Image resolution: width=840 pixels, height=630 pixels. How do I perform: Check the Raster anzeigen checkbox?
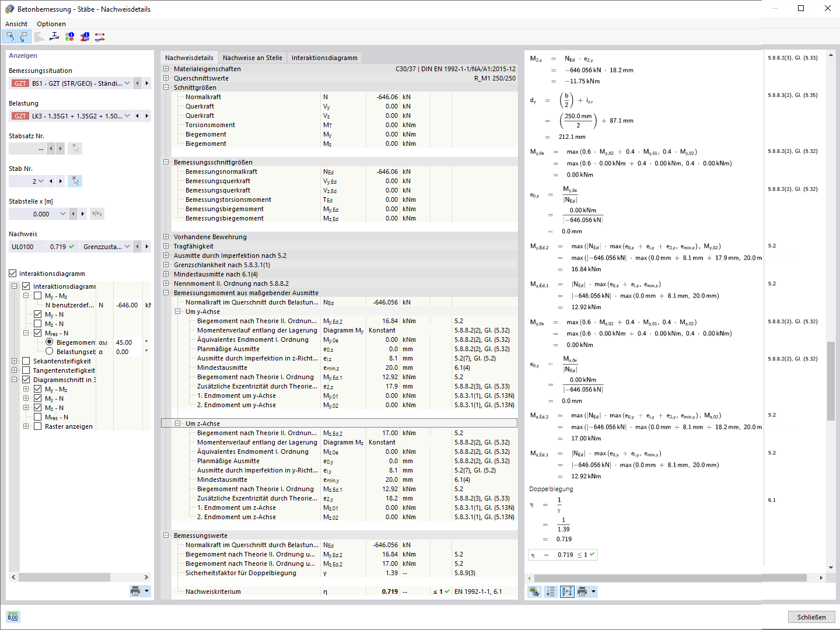(37, 426)
